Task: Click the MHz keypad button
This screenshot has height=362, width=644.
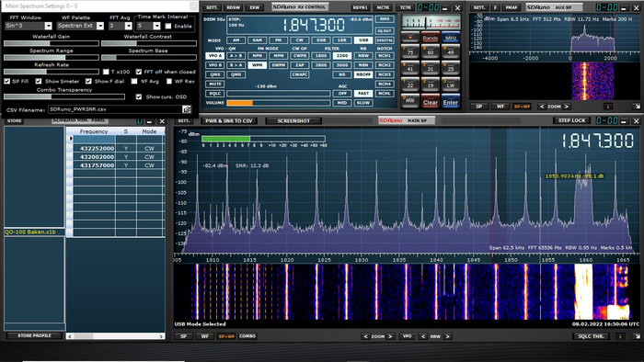Action: click(451, 38)
